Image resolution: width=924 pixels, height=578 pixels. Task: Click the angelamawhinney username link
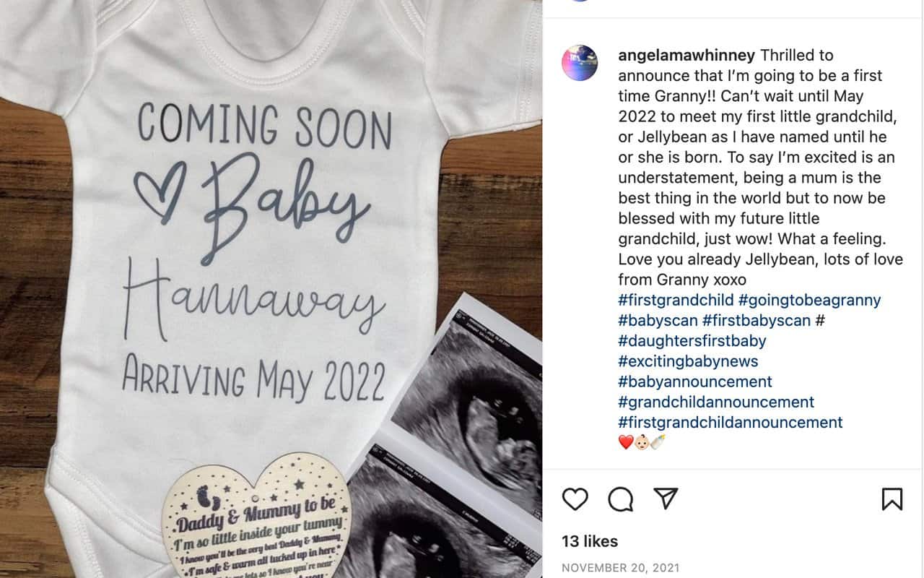[x=687, y=56]
